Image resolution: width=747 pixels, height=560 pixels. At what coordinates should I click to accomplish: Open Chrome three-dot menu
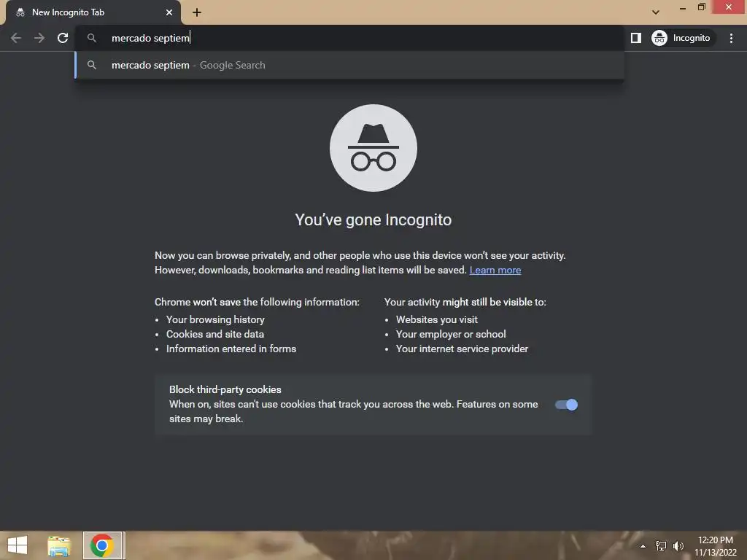coord(731,38)
